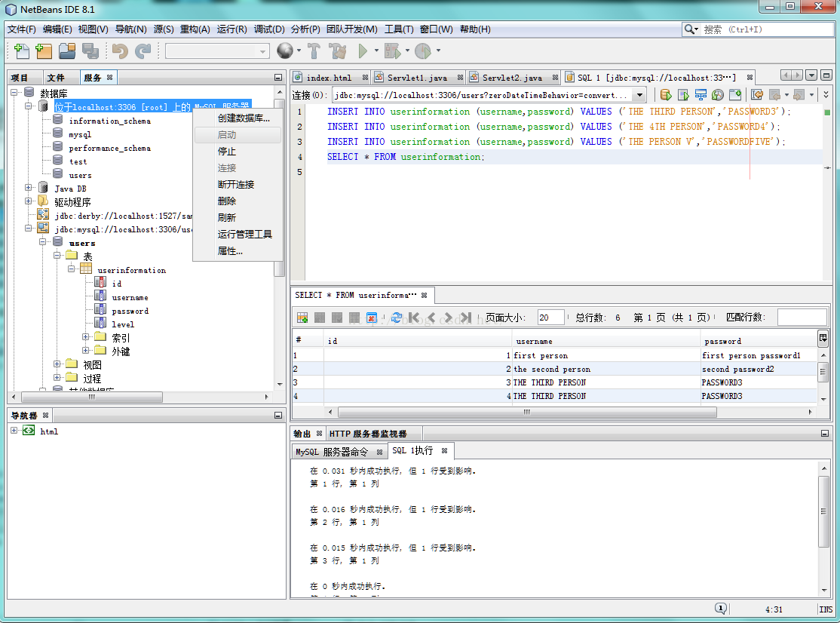Click the Profile Project icon
The image size is (840, 623).
point(423,51)
